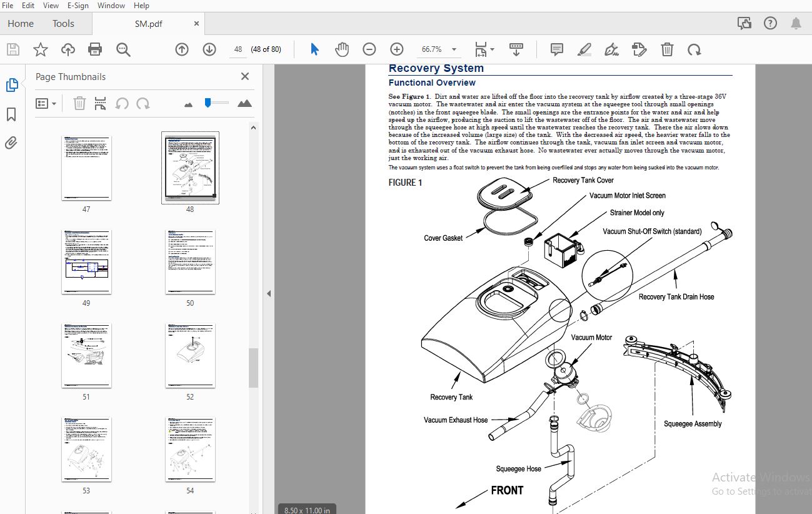
Task: Select page 50 thumbnail
Action: tap(190, 262)
